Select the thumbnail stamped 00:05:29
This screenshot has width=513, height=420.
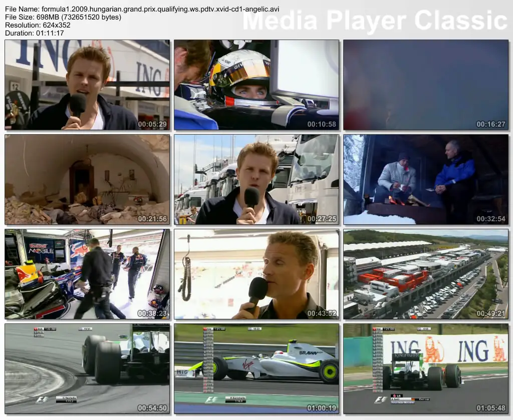(x=87, y=85)
